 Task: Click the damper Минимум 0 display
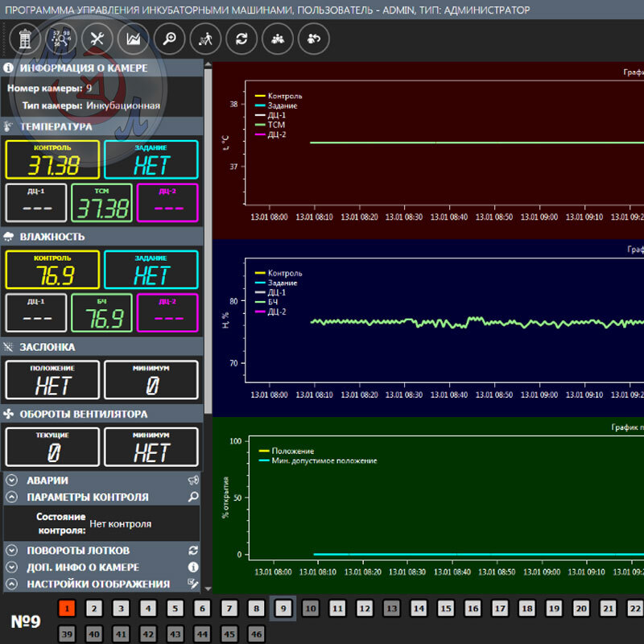[151, 380]
